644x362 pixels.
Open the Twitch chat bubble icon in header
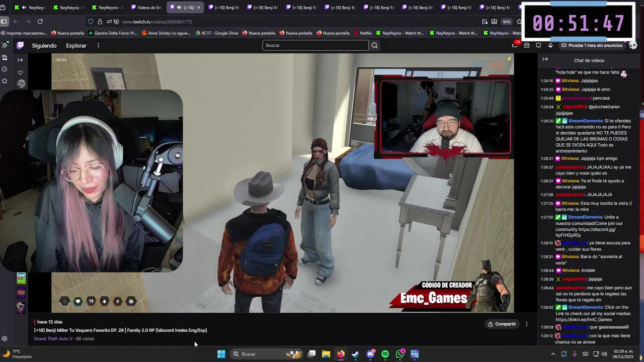point(538,45)
